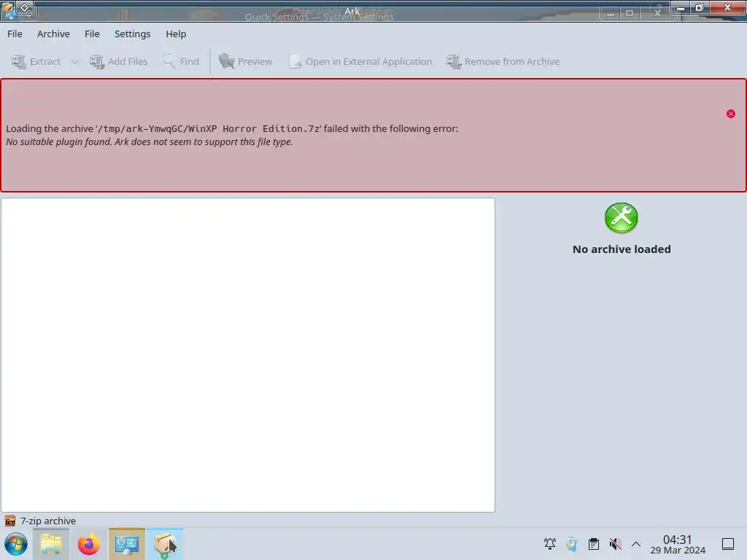This screenshot has width=747, height=560.
Task: Open the Archive menu
Action: 53,34
